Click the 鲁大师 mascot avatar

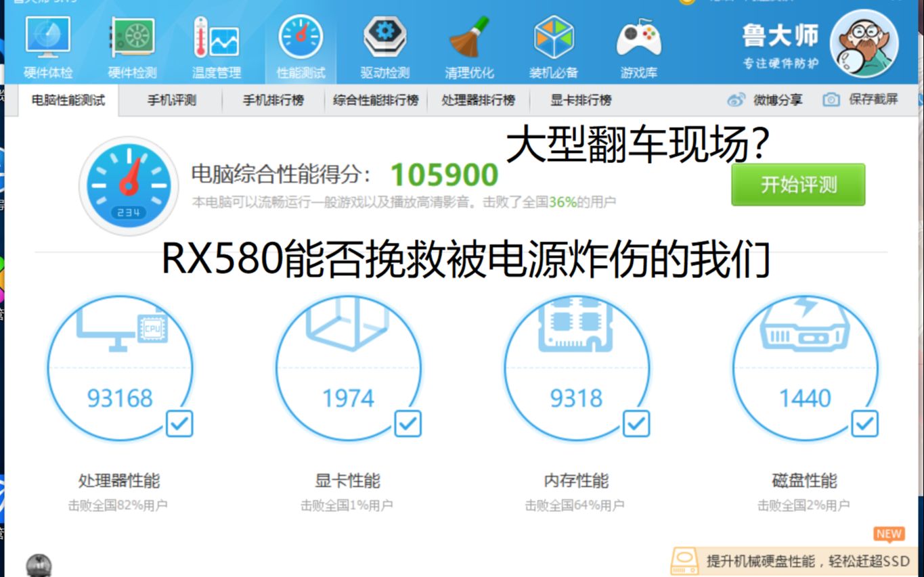(864, 43)
